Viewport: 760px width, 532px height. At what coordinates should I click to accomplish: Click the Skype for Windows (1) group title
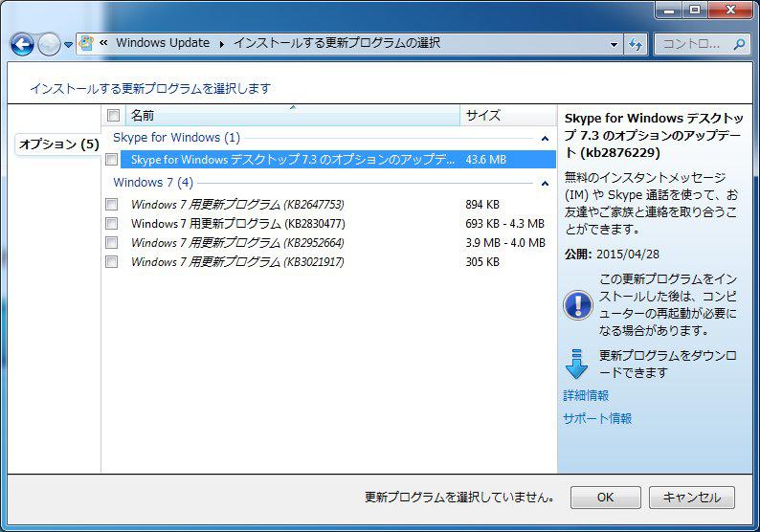click(x=176, y=138)
